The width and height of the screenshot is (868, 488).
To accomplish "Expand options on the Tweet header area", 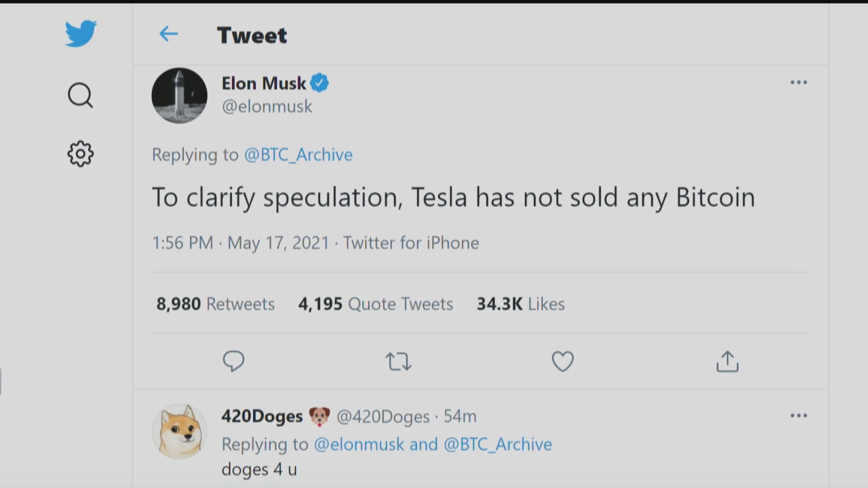I will pos(799,82).
